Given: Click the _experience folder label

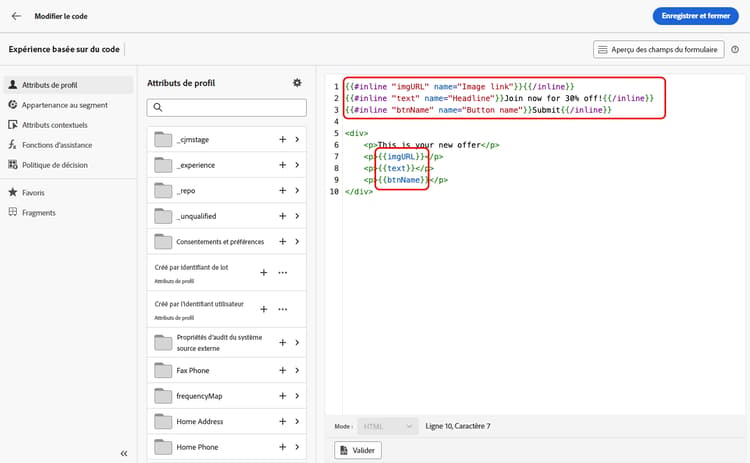Looking at the screenshot, I should point(196,165).
